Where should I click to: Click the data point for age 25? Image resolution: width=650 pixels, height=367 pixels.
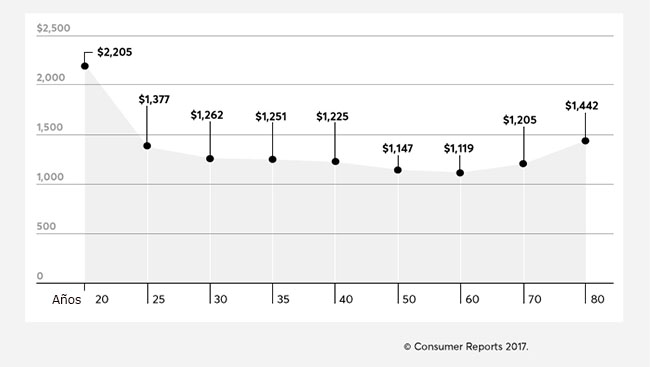pos(147,146)
